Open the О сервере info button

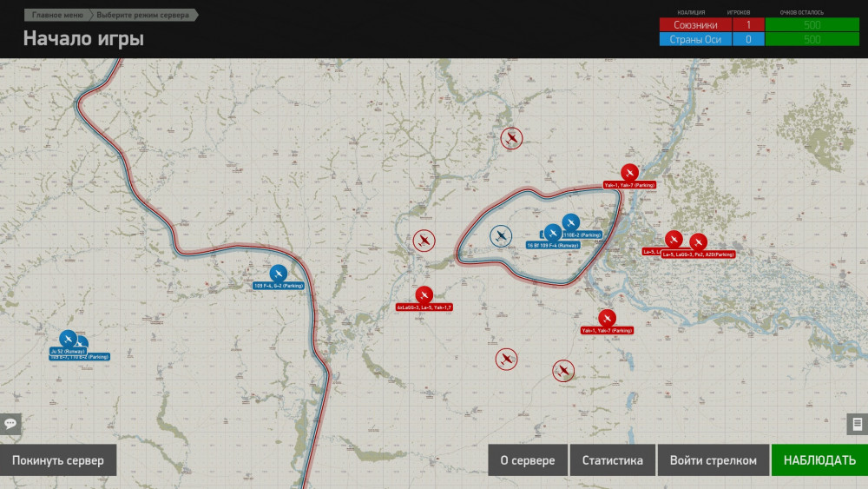(528, 460)
